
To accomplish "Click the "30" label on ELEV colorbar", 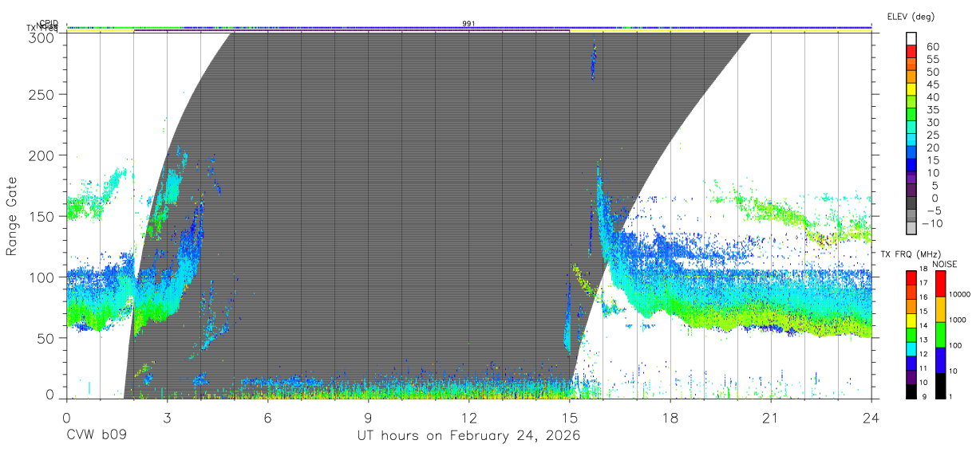I will pos(932,122).
